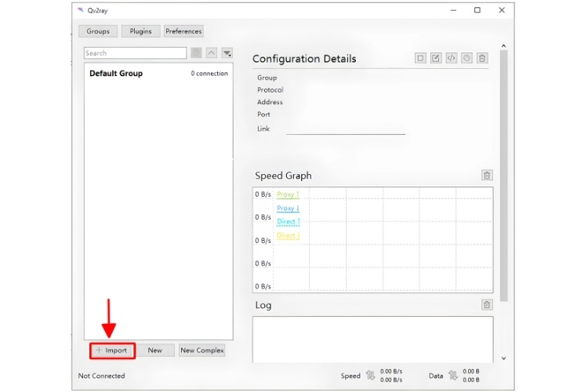Click the locate connection icon beside Search

coord(196,53)
